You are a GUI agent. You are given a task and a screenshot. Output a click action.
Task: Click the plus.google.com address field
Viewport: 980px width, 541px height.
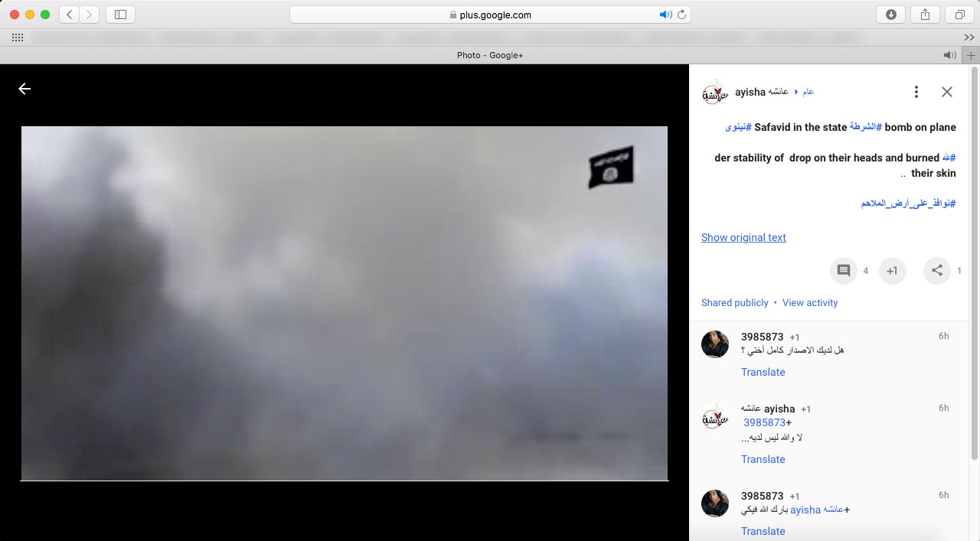[490, 15]
